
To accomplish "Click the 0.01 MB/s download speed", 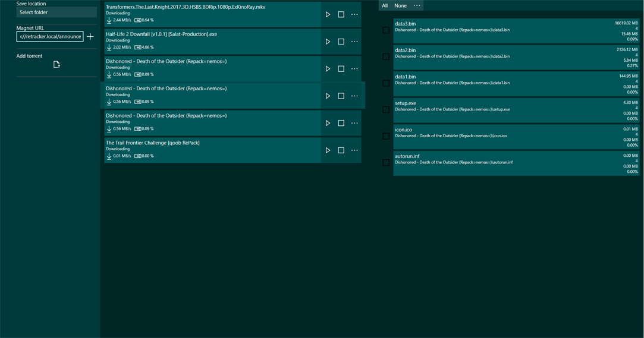I will pos(122,156).
